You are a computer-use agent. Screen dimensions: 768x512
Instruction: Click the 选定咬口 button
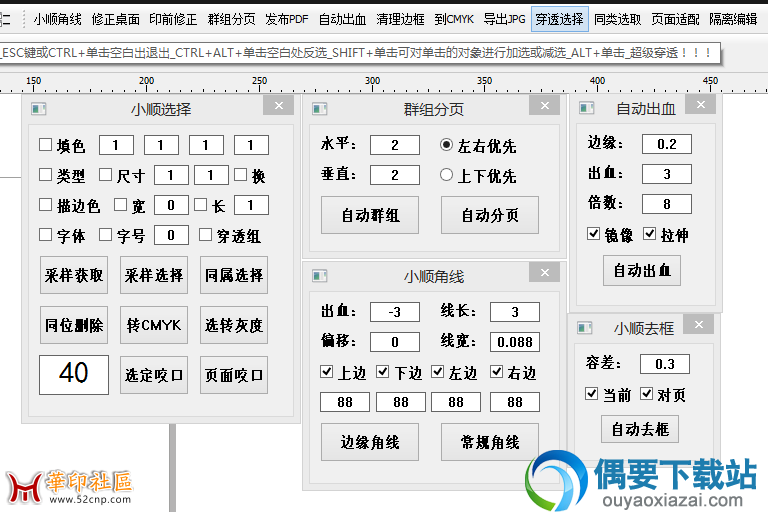pyautogui.click(x=154, y=375)
